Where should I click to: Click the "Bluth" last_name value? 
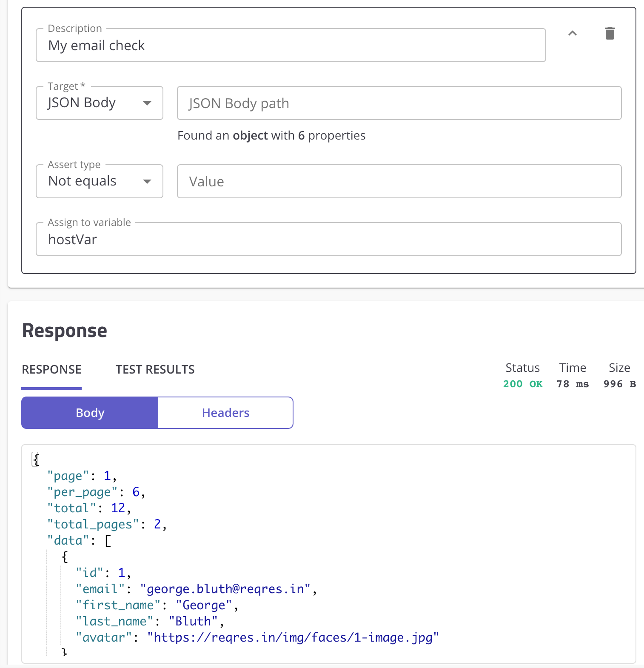(x=193, y=621)
